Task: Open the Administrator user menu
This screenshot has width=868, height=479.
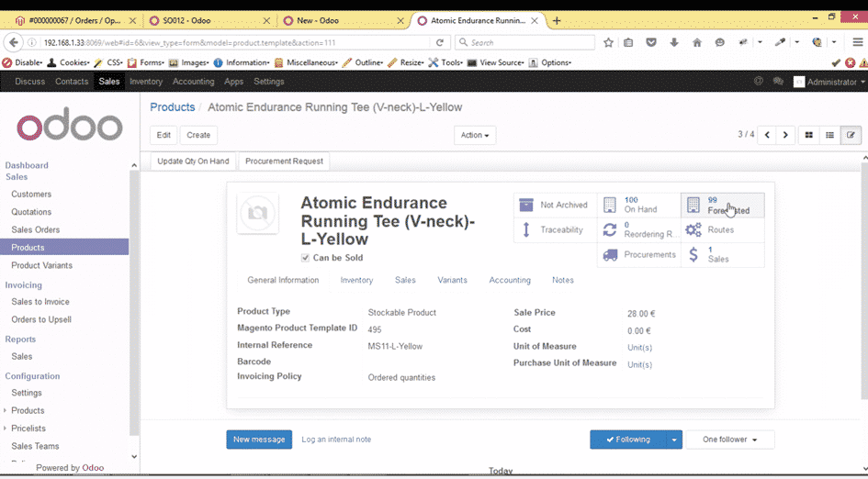Action: coord(829,82)
